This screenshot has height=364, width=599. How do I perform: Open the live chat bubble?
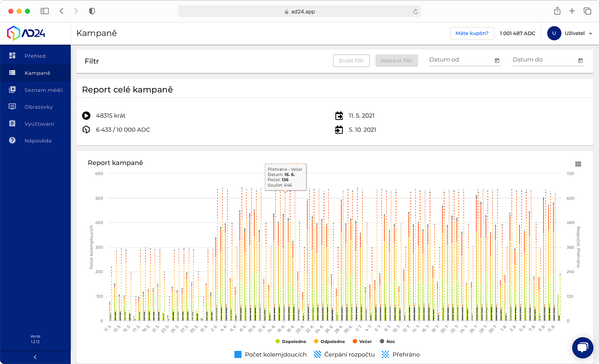click(582, 348)
